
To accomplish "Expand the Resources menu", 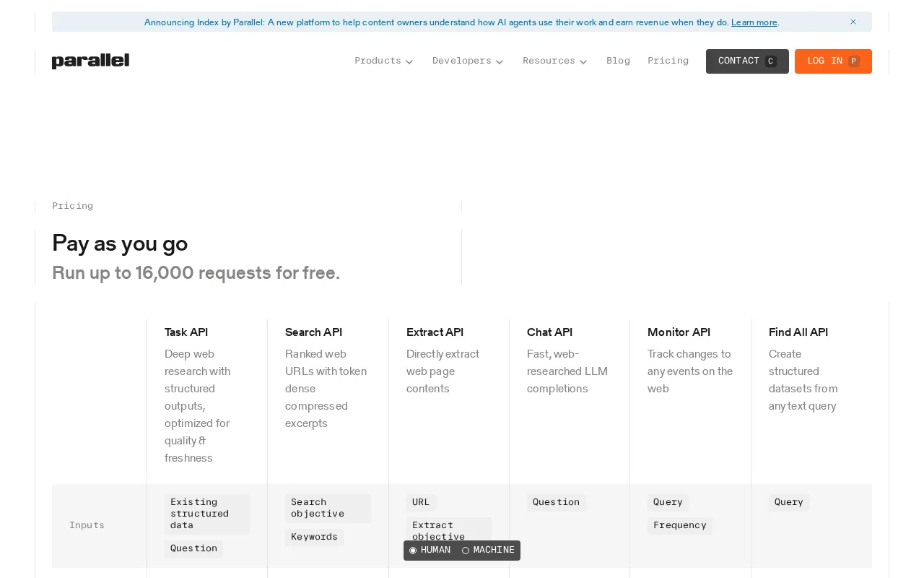I will point(555,61).
